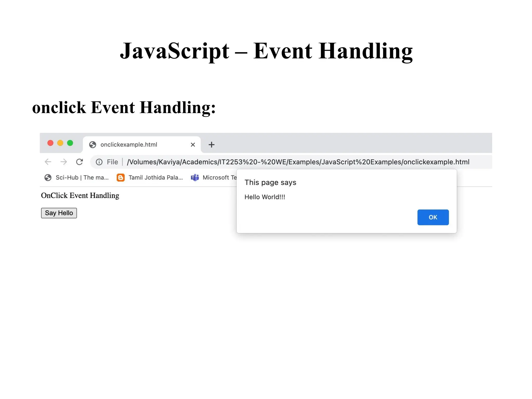Image resolution: width=532 pixels, height=399 pixels.
Task: Reload the page with the refresh icon
Action: pyautogui.click(x=79, y=162)
